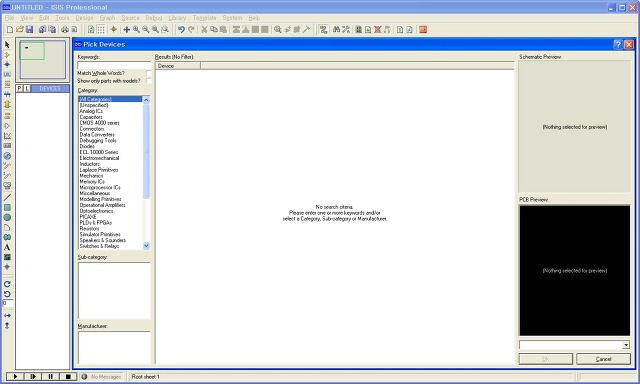Click the Rotate Anti-clockwise icon
Image resolution: width=640 pixels, height=384 pixels.
7,294
